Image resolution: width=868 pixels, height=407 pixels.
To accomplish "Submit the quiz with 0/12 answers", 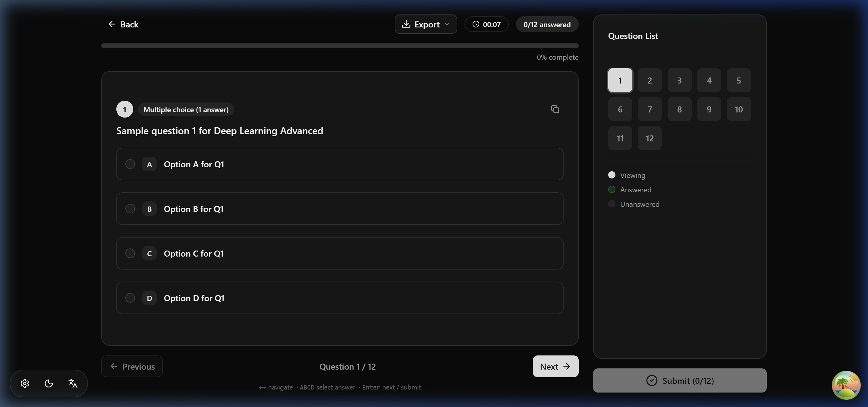I will [x=680, y=380].
